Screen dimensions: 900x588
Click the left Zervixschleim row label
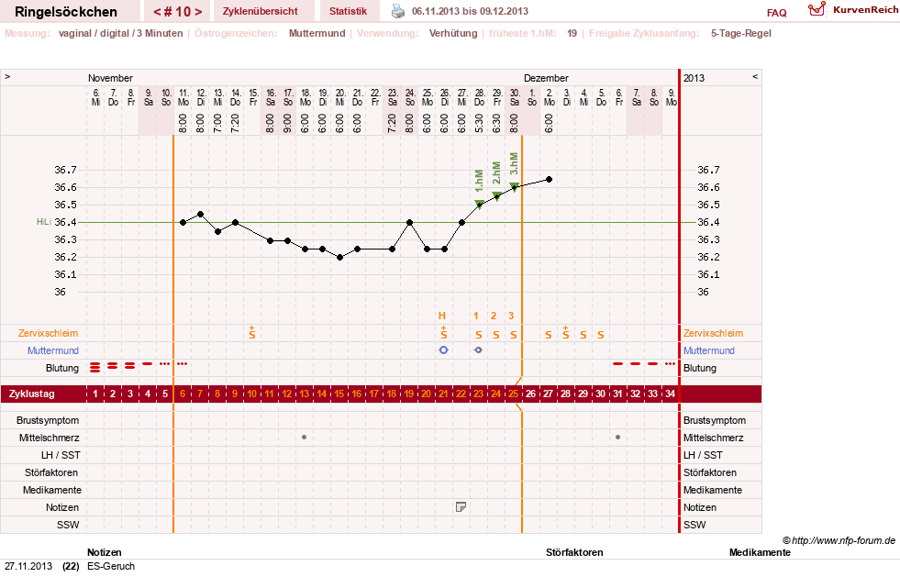48,333
